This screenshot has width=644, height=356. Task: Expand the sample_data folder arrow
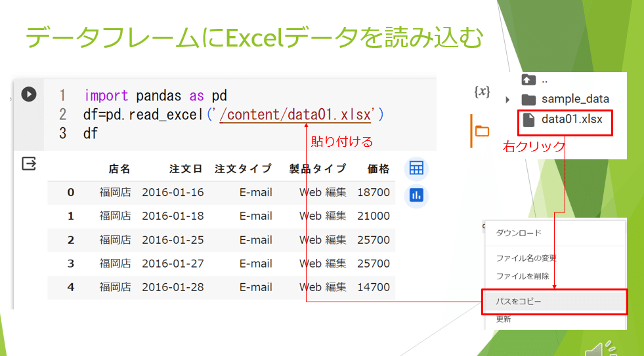pyautogui.click(x=507, y=99)
